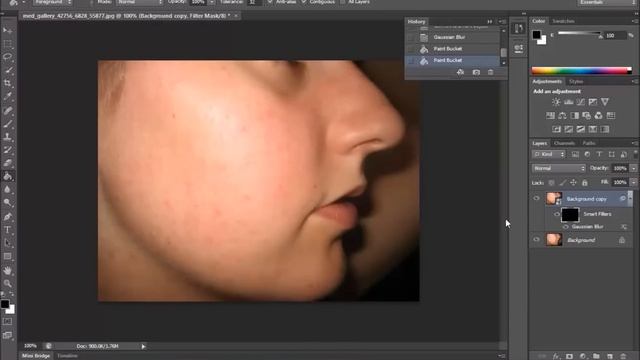The image size is (640, 360).
Task: Hide the Background copy layer
Action: (536, 199)
